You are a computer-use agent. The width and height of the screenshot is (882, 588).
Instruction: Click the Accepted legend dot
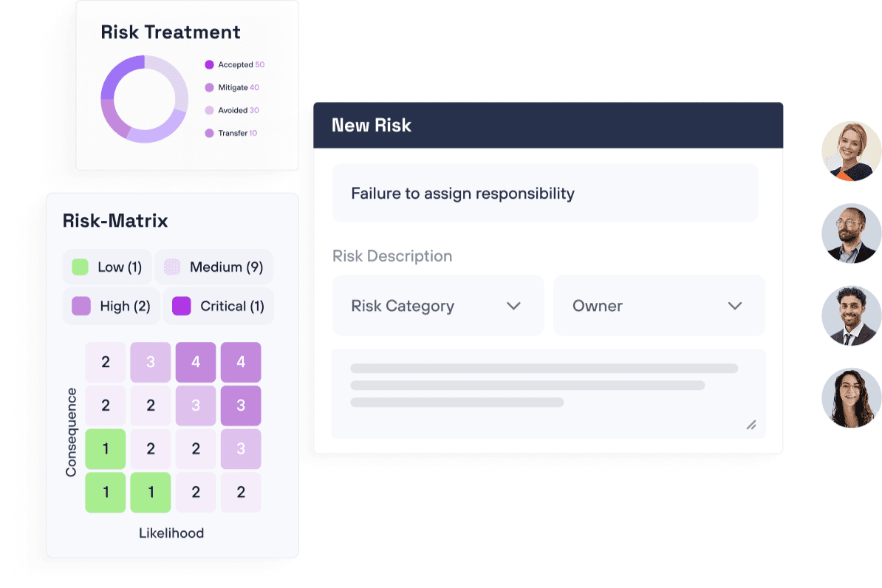[x=209, y=65]
